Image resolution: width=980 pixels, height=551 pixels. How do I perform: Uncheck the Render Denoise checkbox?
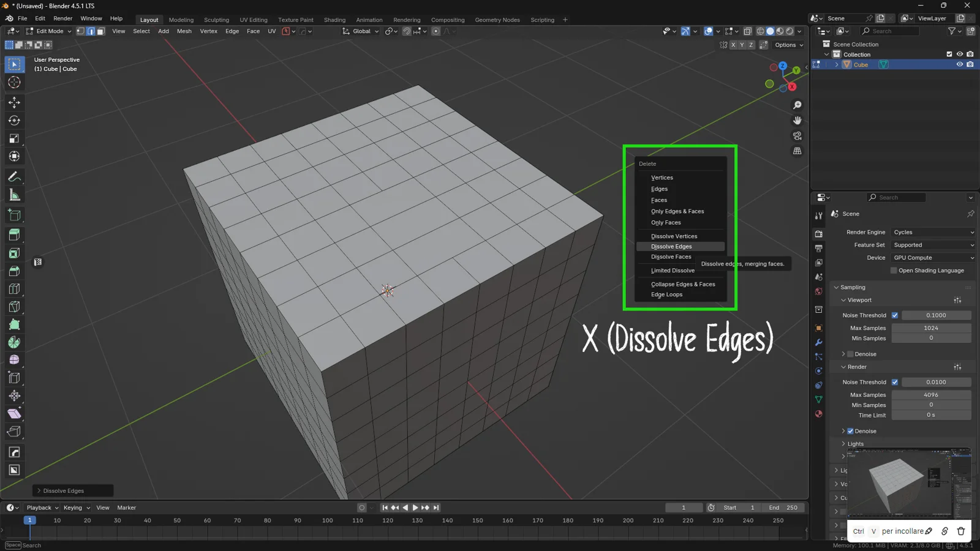click(x=850, y=431)
